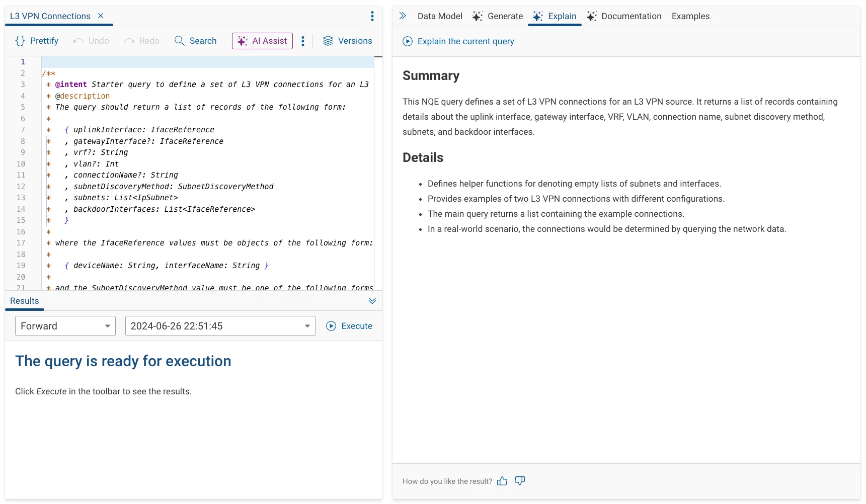This screenshot has height=504, width=866.
Task: Close the L3 VPN Connections tab
Action: (x=101, y=16)
